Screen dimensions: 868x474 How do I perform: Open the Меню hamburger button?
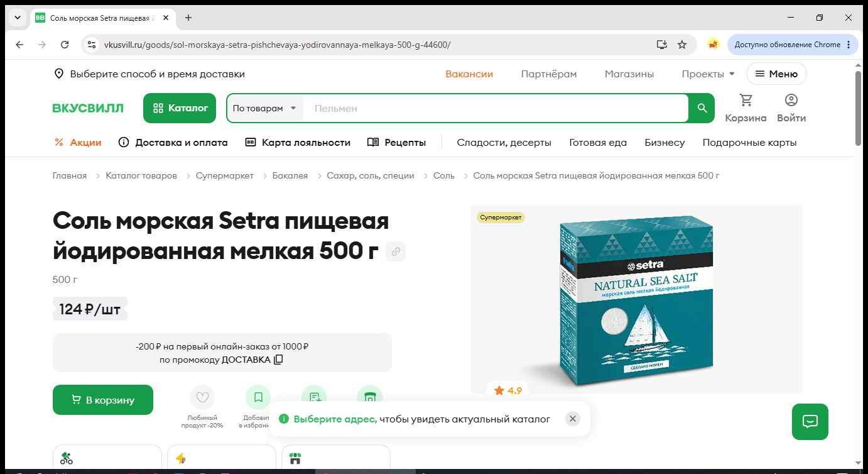pyautogui.click(x=776, y=74)
